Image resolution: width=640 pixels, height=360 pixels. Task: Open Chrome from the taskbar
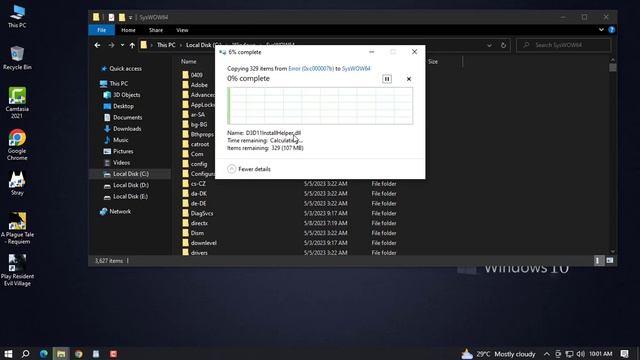pyautogui.click(x=78, y=353)
